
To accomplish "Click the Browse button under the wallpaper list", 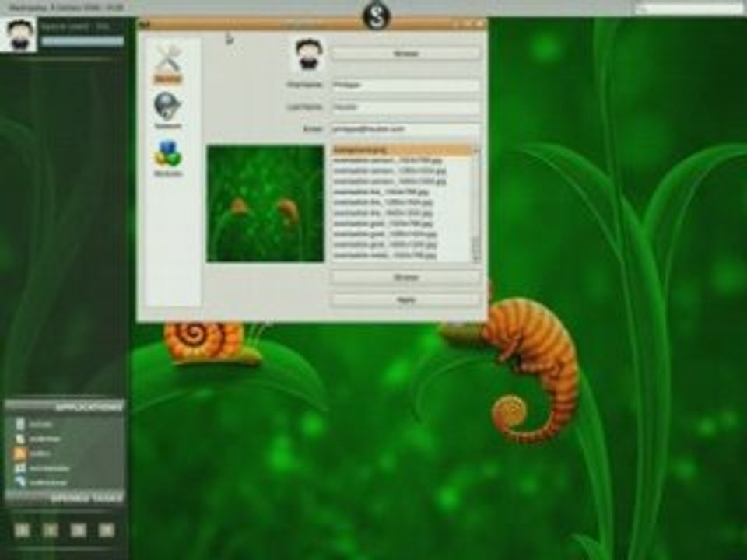I will (406, 277).
